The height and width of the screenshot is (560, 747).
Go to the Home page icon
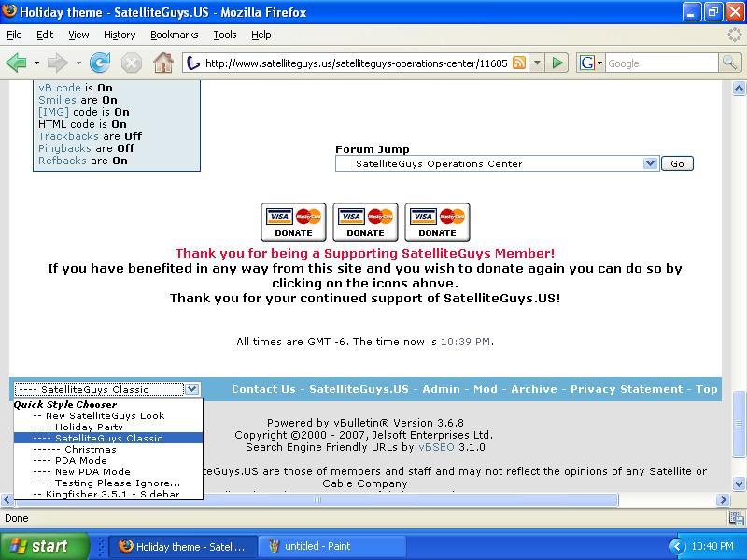[x=162, y=63]
